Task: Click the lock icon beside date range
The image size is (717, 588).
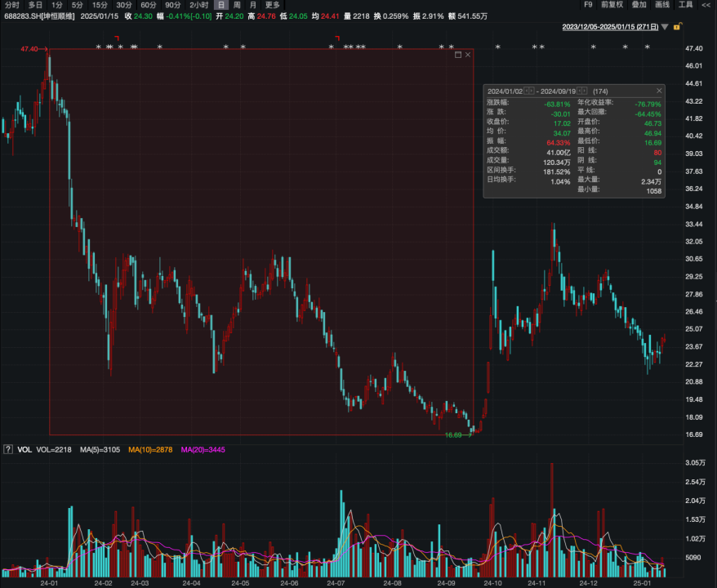Action: pos(677,27)
